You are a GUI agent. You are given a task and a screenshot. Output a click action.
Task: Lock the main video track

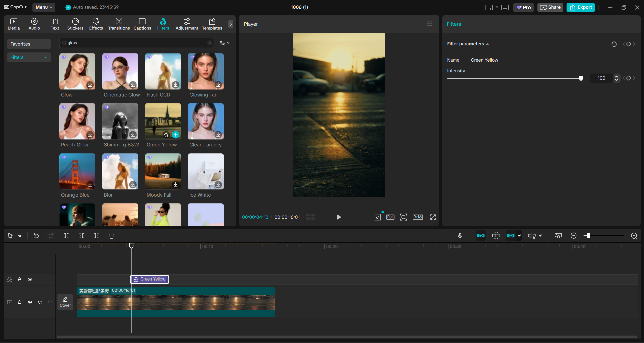(20, 302)
